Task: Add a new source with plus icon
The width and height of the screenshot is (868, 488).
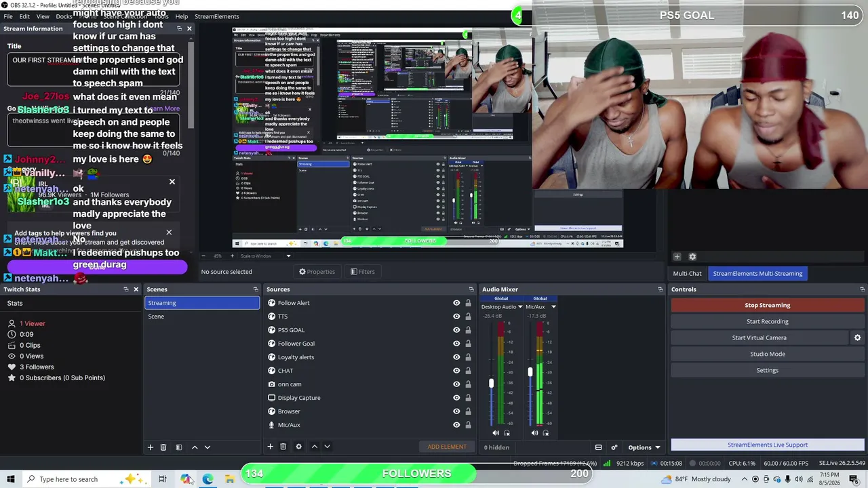Action: (x=270, y=447)
